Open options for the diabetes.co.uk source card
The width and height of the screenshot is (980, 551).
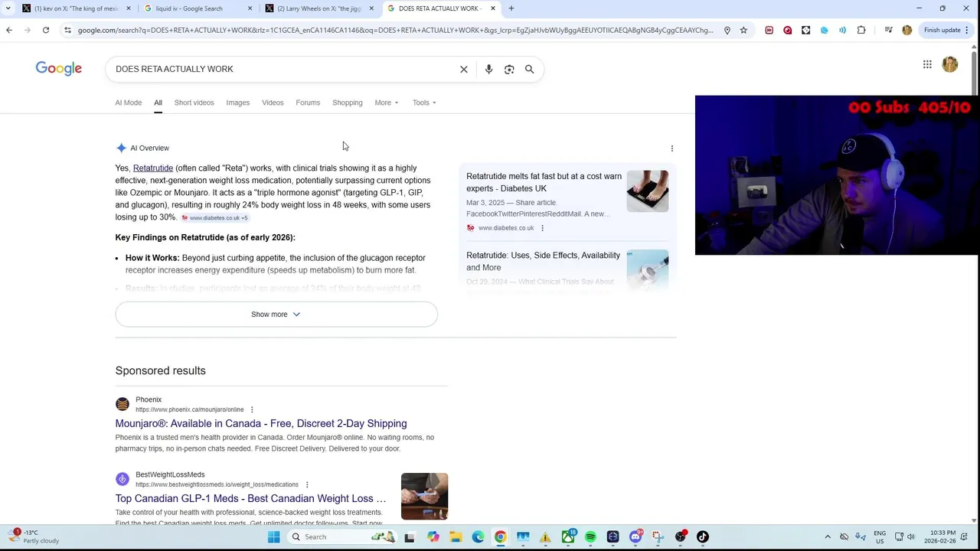pos(542,228)
